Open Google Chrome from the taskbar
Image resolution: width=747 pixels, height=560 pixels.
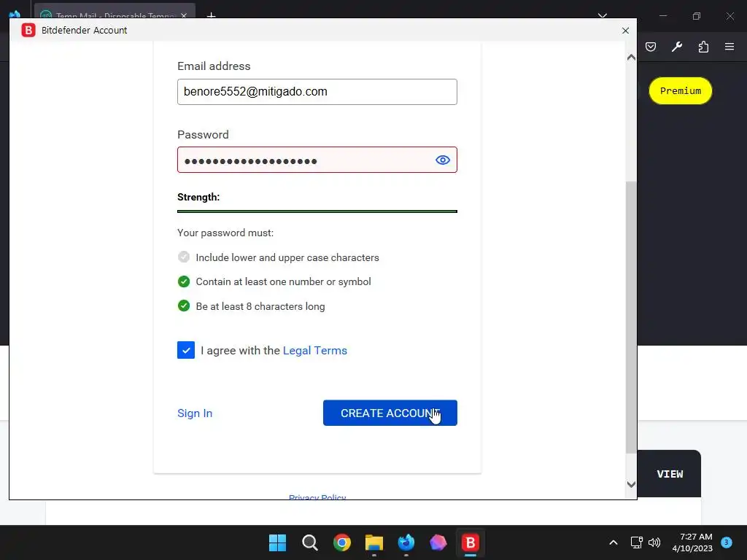(x=341, y=542)
